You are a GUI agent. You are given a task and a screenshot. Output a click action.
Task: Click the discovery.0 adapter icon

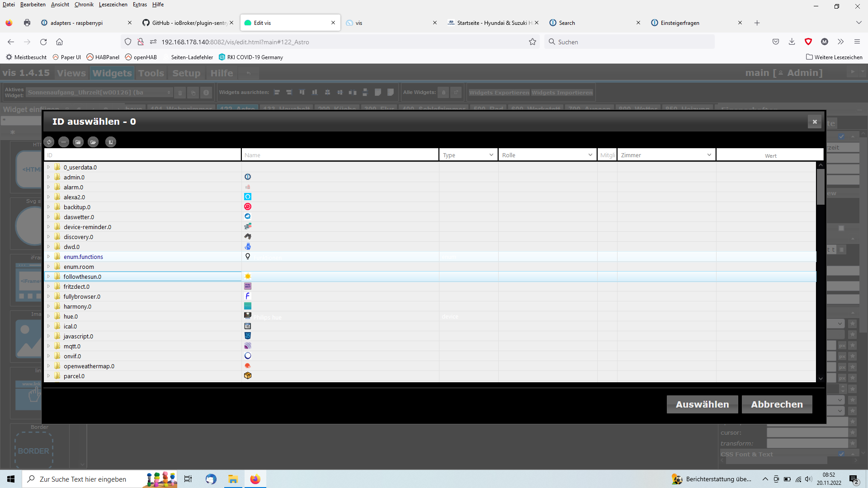(248, 237)
